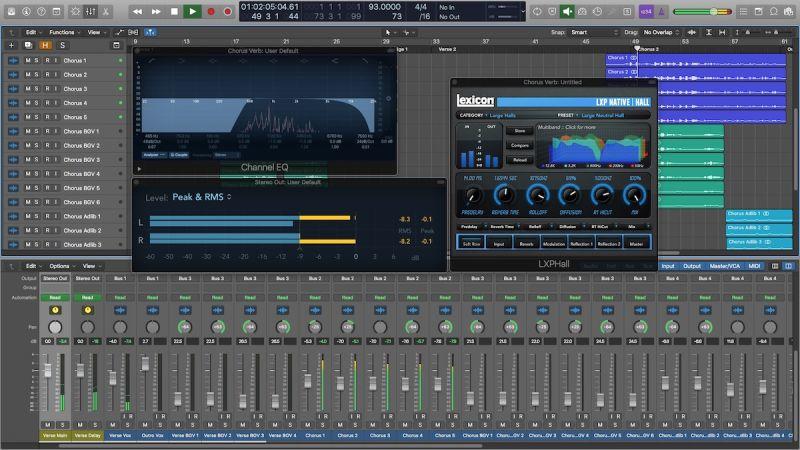
Task: Click the Duplicate Track button
Action: point(28,45)
